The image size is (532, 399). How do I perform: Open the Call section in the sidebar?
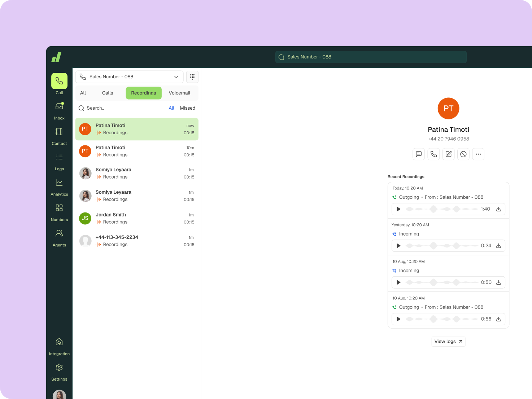(x=59, y=81)
